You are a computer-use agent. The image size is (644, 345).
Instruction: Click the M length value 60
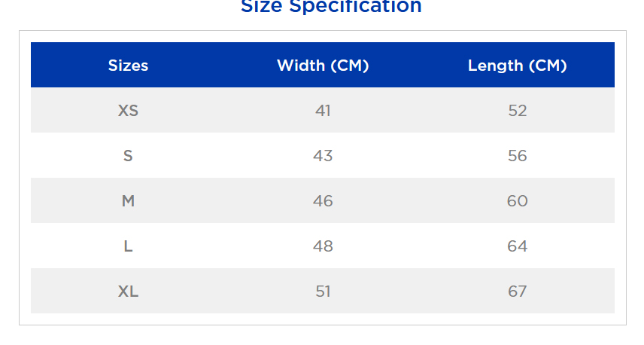[x=517, y=201]
